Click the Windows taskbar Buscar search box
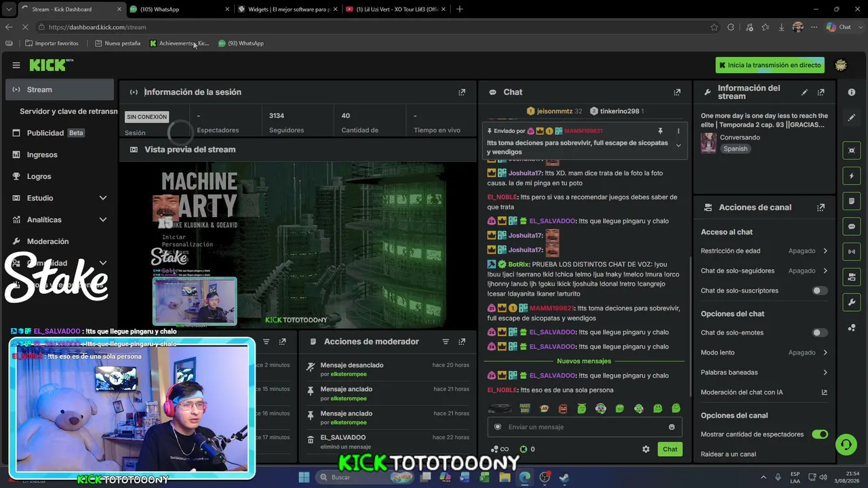868x488 pixels. 365,477
